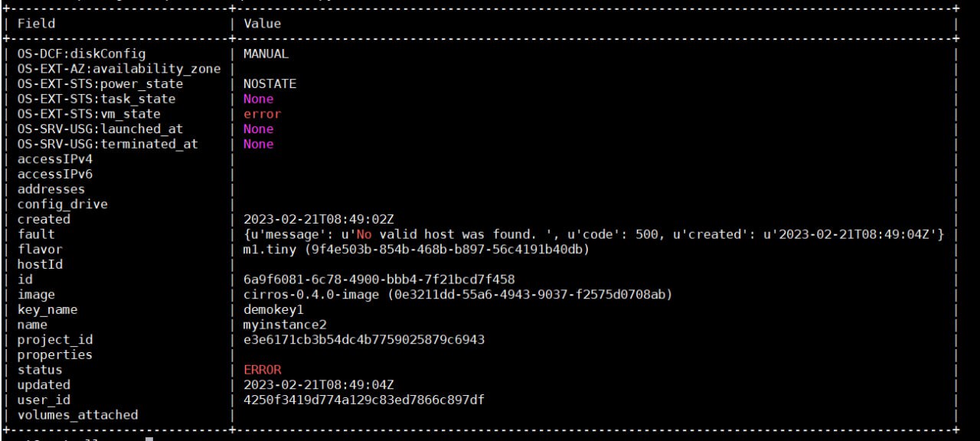Click the terminal cursor at the prompt
The width and height of the screenshot is (980, 441).
[149, 439]
